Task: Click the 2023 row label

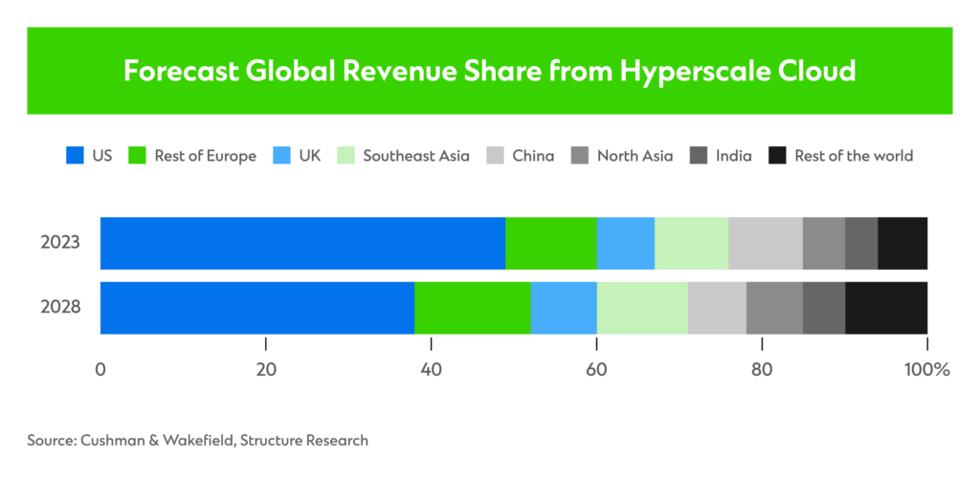Action: click(x=60, y=243)
